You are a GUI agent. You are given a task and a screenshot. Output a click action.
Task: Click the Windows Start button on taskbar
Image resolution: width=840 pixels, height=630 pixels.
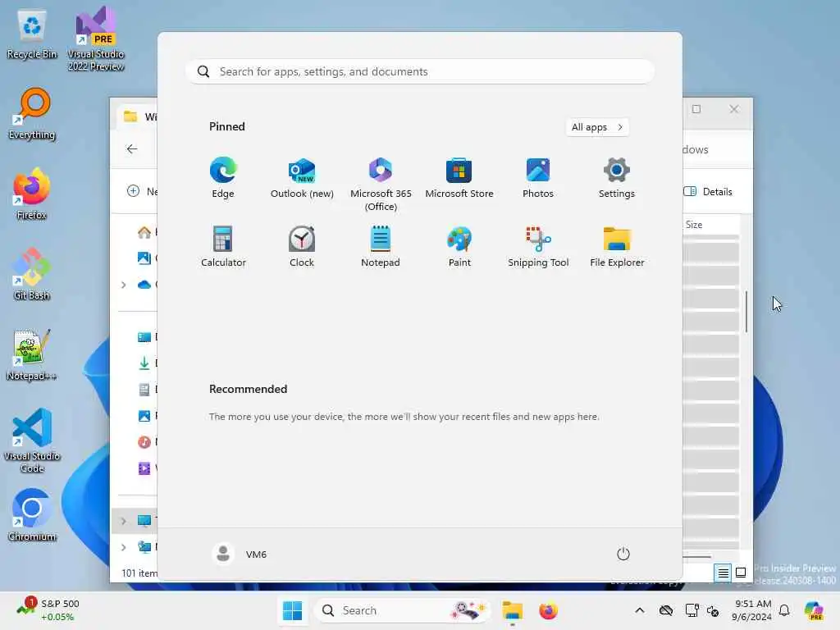click(x=293, y=610)
